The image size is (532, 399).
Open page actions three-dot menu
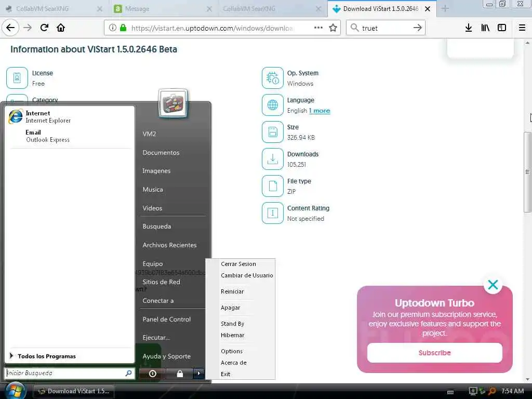pyautogui.click(x=318, y=28)
